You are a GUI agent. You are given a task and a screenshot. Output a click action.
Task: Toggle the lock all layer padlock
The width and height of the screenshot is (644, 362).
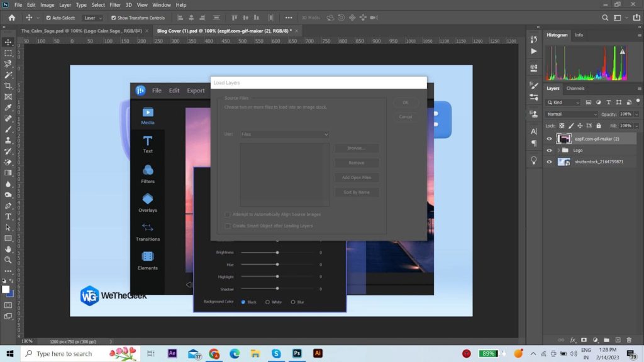(x=599, y=126)
